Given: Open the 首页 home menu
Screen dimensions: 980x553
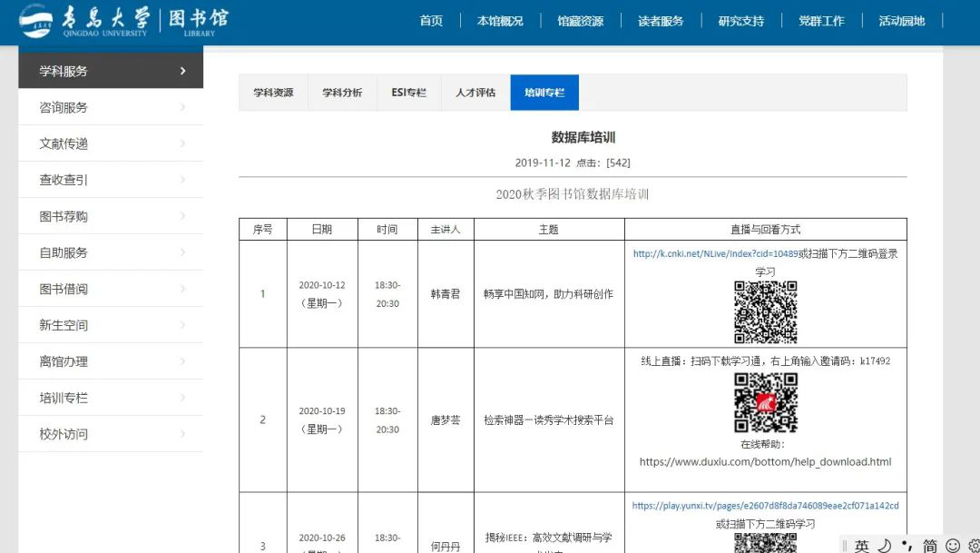Looking at the screenshot, I should [x=431, y=21].
